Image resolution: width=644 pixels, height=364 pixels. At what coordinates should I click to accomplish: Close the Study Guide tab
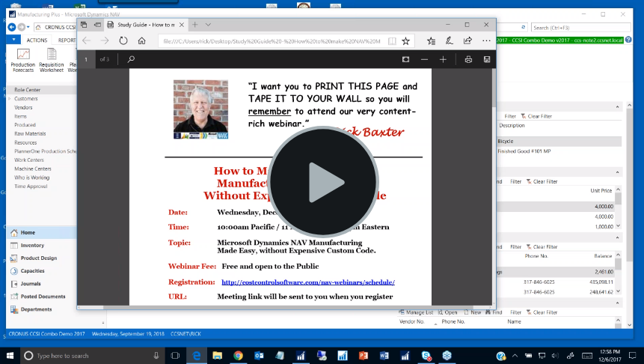pyautogui.click(x=182, y=25)
